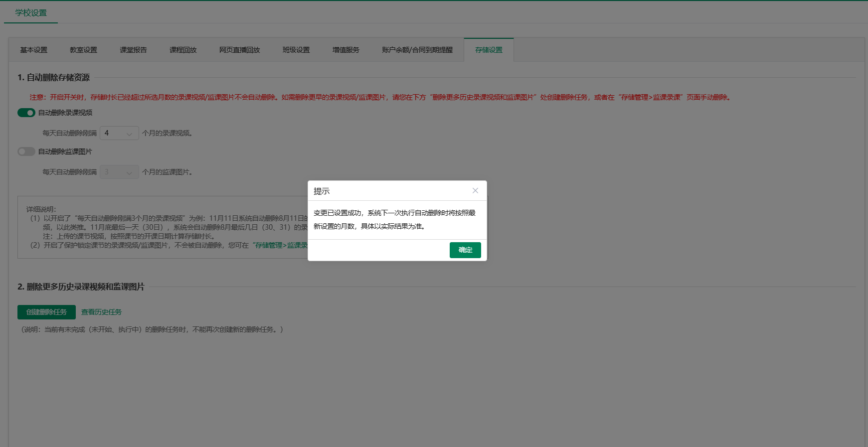
Task: Follow the 存储管理>监课录课 link in the details box
Action: [x=280, y=245]
